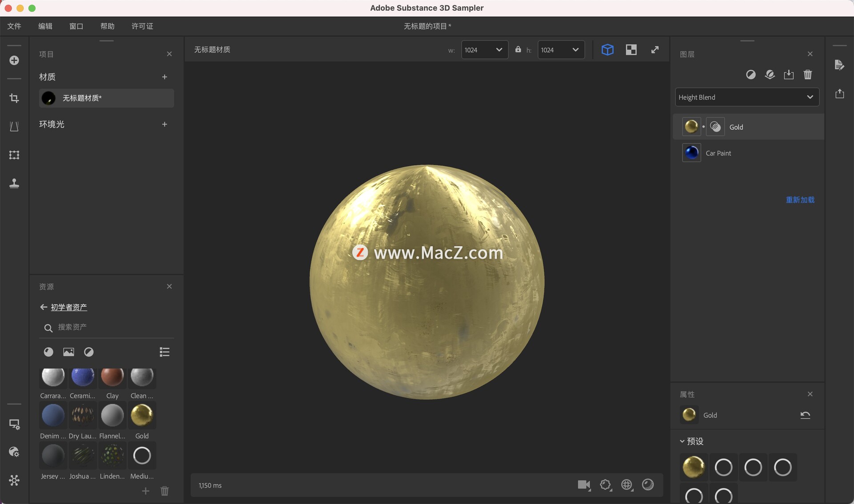Switch viewport to 2D texture view
854x504 pixels.
click(x=631, y=49)
